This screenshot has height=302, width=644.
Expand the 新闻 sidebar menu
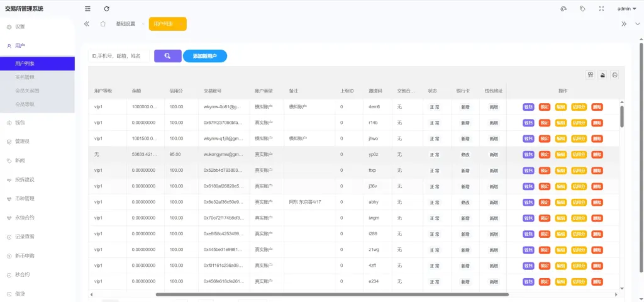[x=37, y=160]
